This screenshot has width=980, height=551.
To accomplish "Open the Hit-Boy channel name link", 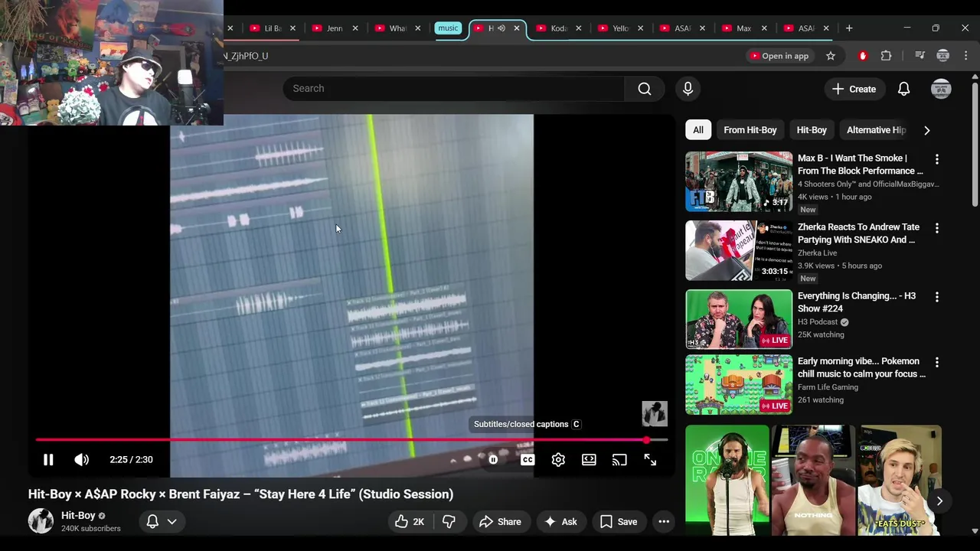I will pyautogui.click(x=78, y=516).
